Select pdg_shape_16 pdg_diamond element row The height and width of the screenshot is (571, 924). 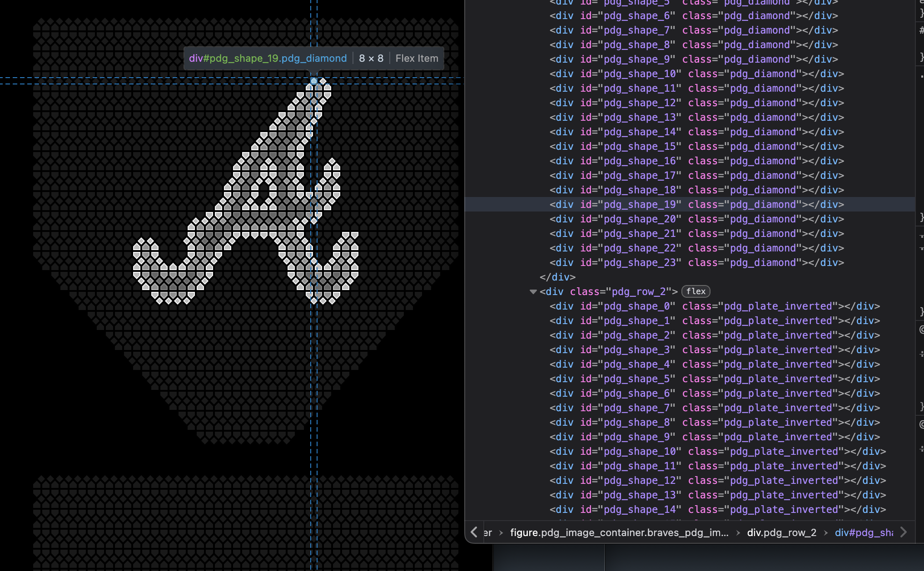click(x=690, y=161)
